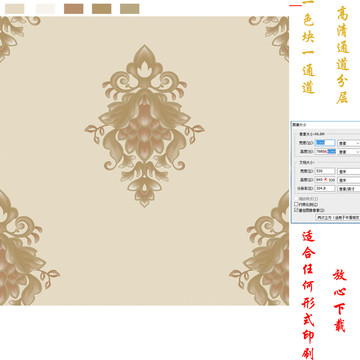The width and height of the screenshot is (360, 360).
Task: Expand the document height unit dropdown
Action: (x=349, y=180)
